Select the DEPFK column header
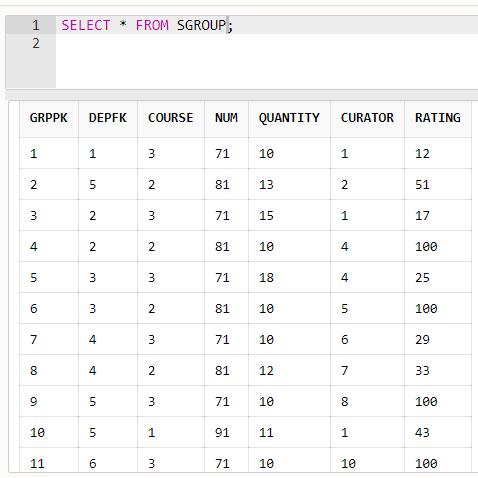The height and width of the screenshot is (478, 478). pos(108,118)
